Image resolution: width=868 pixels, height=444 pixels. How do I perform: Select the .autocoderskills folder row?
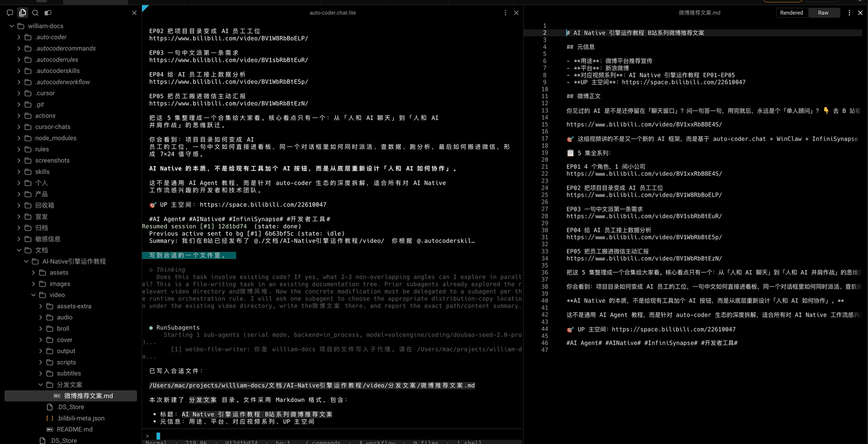[x=71, y=71]
